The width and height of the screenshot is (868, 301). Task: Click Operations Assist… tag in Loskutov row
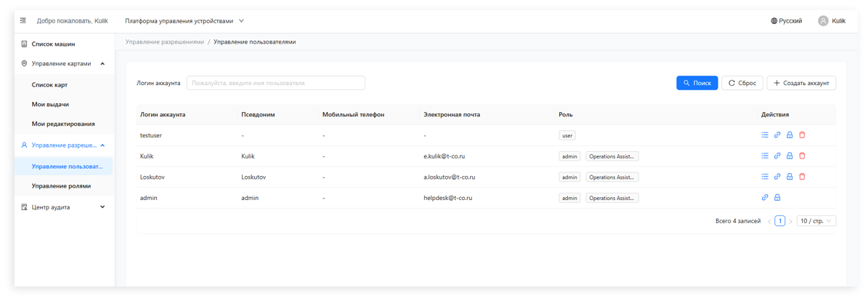(612, 177)
